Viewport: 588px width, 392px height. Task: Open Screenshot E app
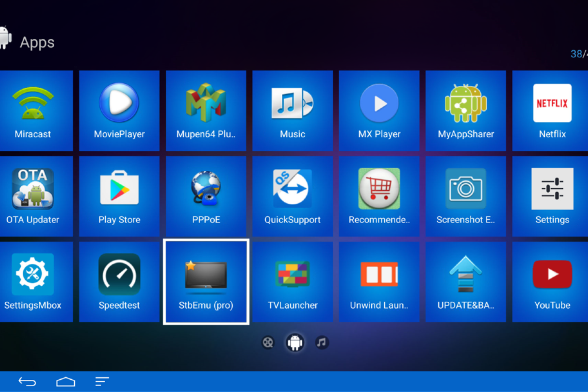465,196
